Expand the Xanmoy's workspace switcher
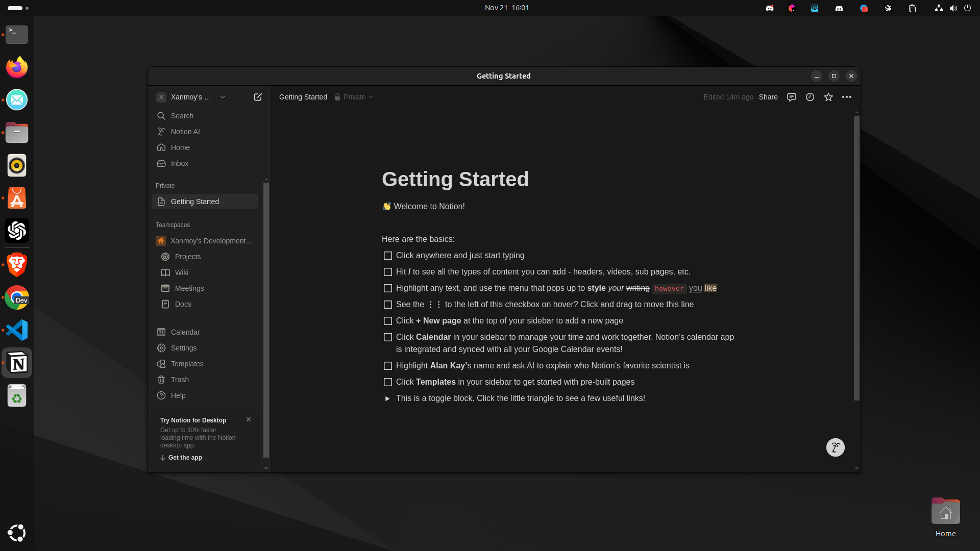The width and height of the screenshot is (980, 551). click(191, 97)
